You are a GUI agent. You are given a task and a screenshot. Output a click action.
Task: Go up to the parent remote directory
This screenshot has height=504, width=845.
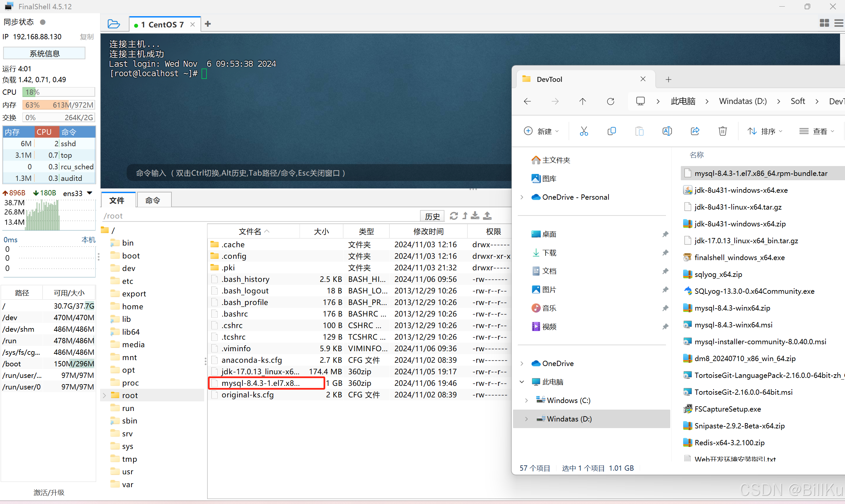465,216
